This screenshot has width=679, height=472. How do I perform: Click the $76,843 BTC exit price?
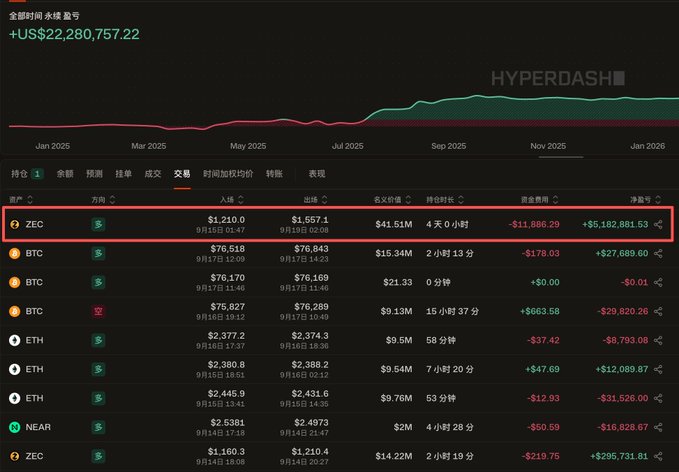tap(311, 249)
